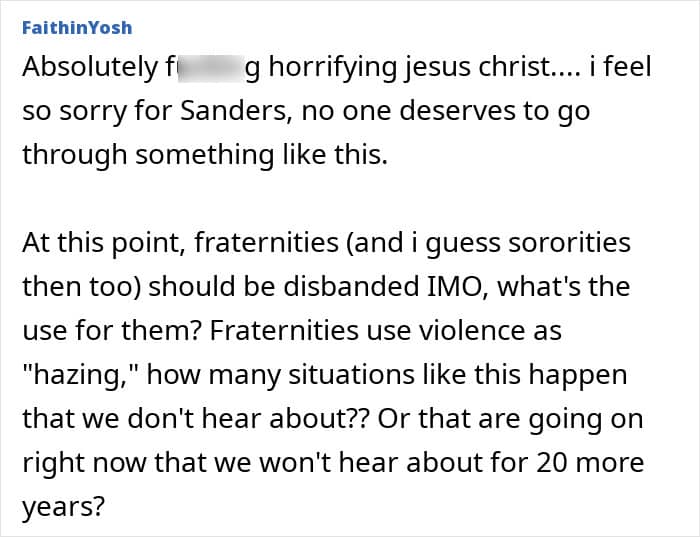Click the phrase "no one deserves"
Viewport: 700px width, 537px height.
point(408,111)
